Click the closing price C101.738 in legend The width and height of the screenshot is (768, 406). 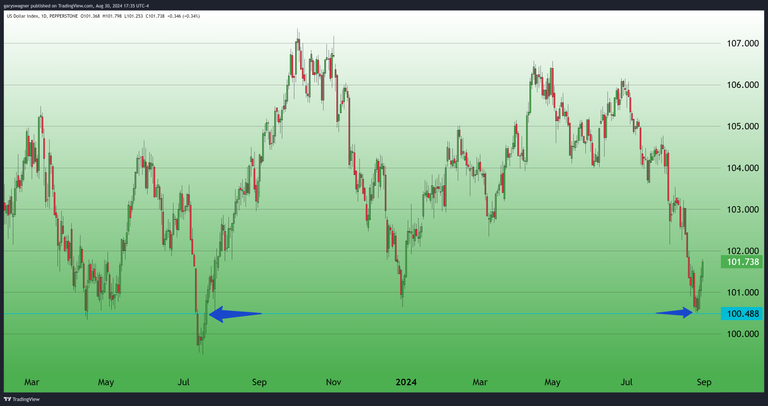pos(153,16)
